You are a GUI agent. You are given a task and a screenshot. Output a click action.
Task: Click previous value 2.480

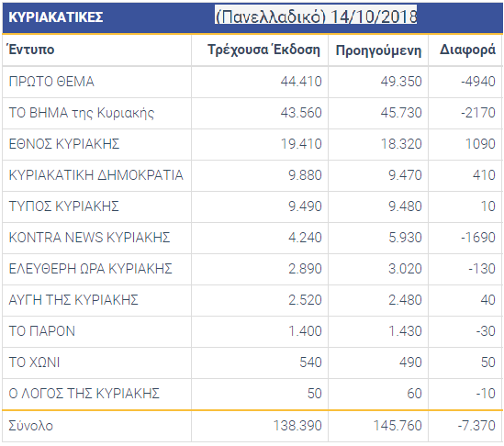(x=405, y=299)
